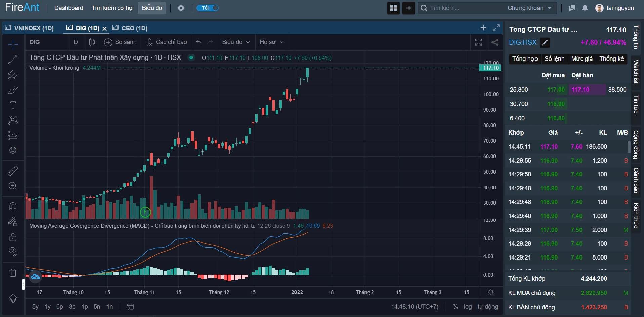
Task: Expand the chart panel with arrows icon
Action: click(496, 28)
